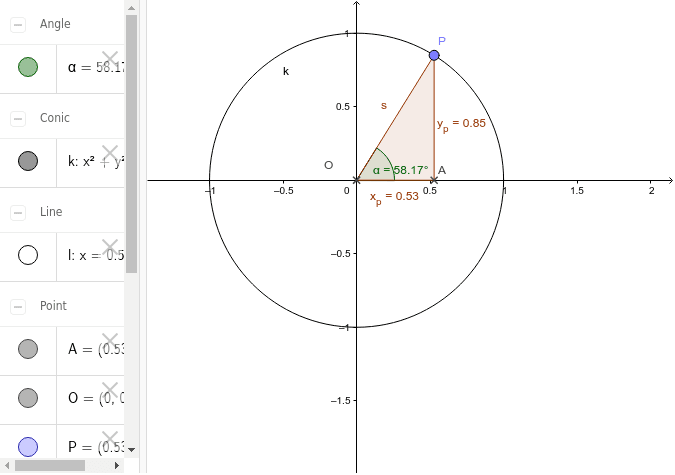This screenshot has height=475, width=675.
Task: Click the horizontal scroll-right arrow
Action: tap(117, 466)
